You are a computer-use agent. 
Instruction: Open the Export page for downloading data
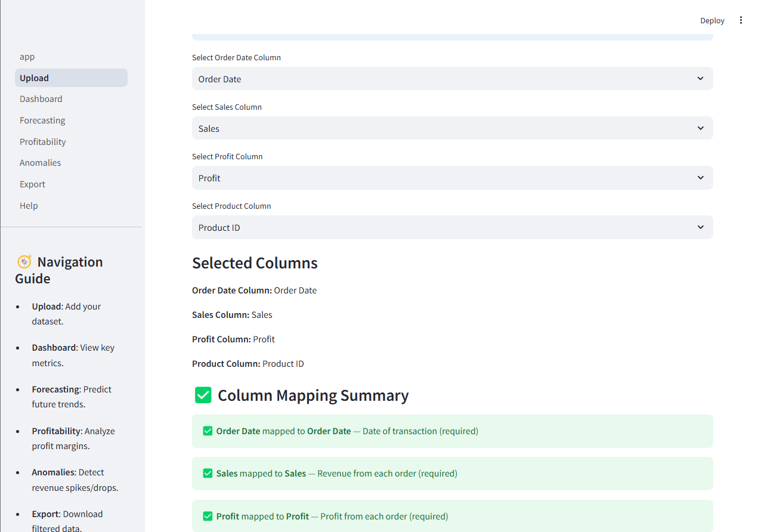[x=32, y=184]
